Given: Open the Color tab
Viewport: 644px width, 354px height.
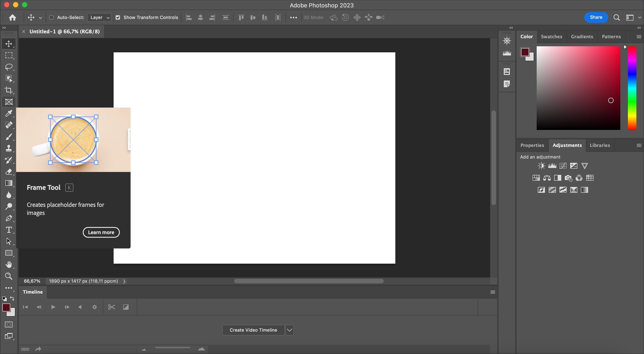Looking at the screenshot, I should (526, 36).
